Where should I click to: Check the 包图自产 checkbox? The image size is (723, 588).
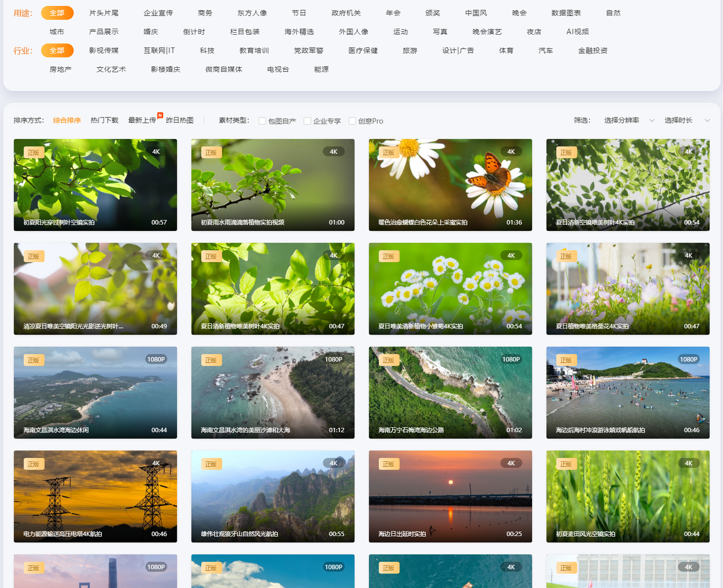coord(262,121)
